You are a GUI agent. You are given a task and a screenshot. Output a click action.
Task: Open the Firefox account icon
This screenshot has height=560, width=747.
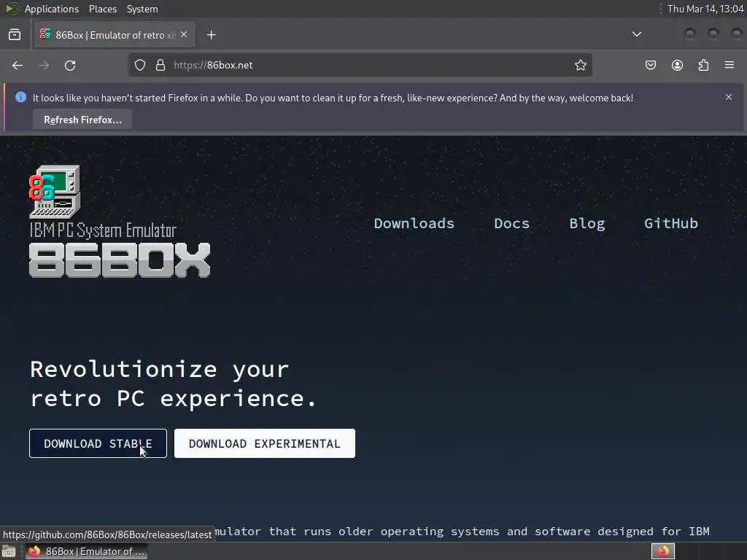pos(677,65)
